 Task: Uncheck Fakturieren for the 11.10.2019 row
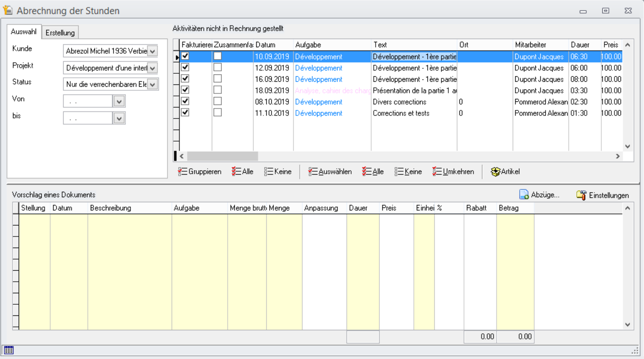(185, 112)
